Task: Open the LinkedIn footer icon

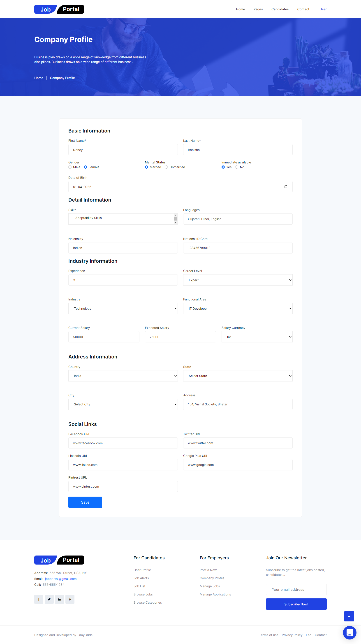Action: 60,599
